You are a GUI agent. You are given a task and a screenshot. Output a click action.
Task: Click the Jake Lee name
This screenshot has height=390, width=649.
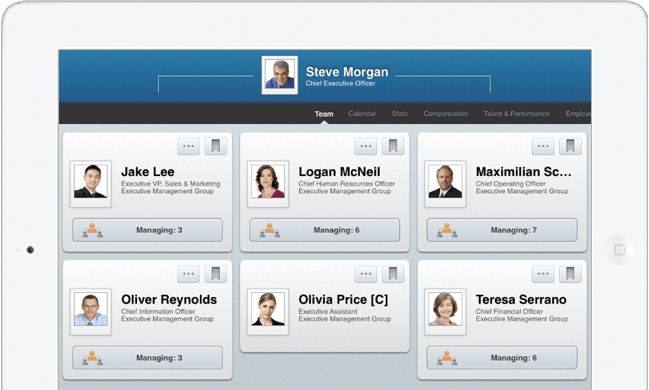pos(148,172)
